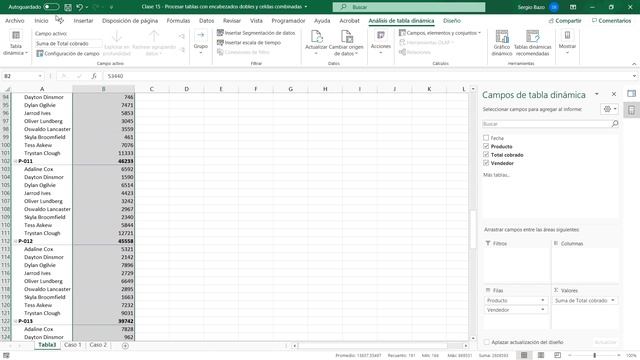Open Configuración de campo
Screen dimensions: 640x360
(68, 53)
